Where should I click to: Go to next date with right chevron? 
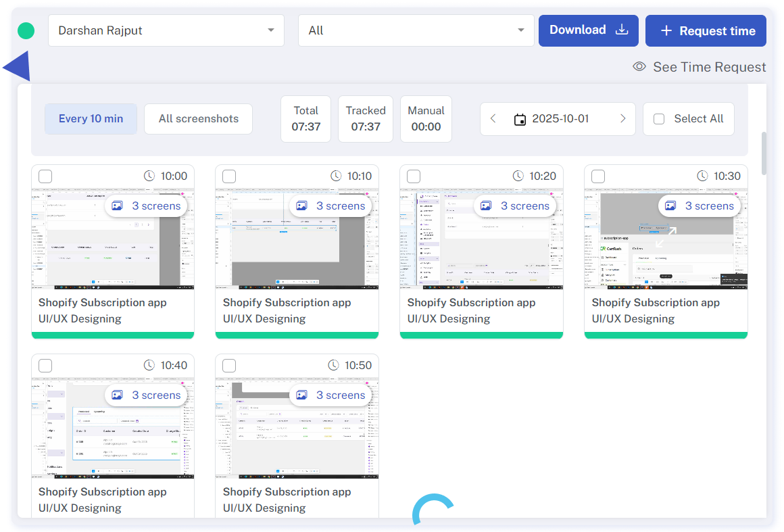(622, 119)
